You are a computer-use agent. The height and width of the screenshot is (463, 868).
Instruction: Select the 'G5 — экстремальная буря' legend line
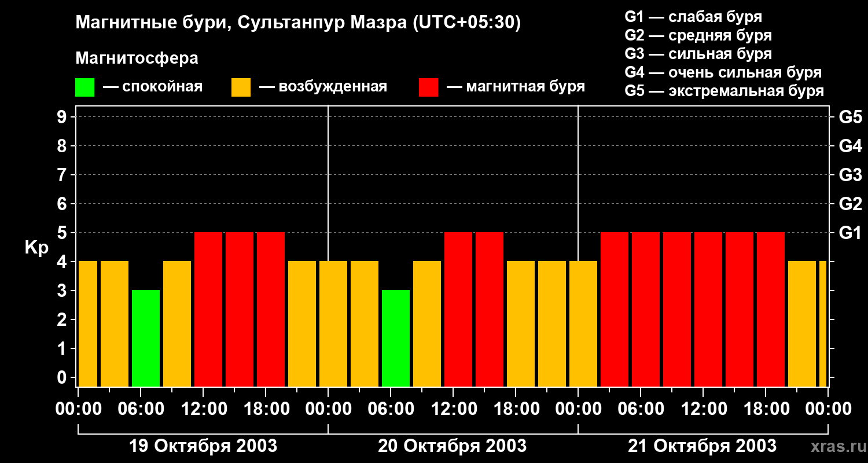pos(724,91)
